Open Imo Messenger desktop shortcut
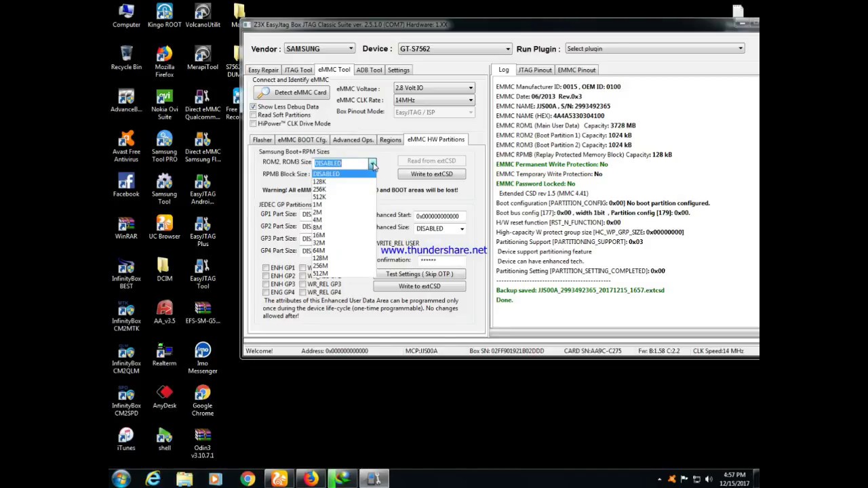The height and width of the screenshot is (488, 868). tap(202, 359)
